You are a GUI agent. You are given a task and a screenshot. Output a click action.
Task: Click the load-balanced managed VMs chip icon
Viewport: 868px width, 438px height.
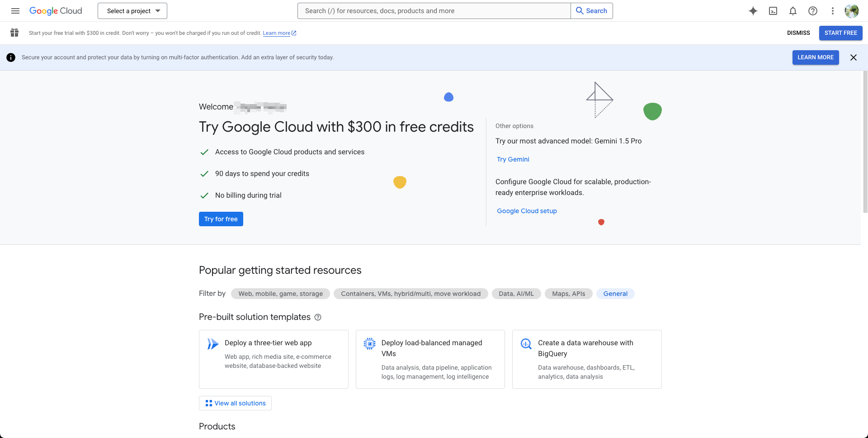pyautogui.click(x=369, y=344)
